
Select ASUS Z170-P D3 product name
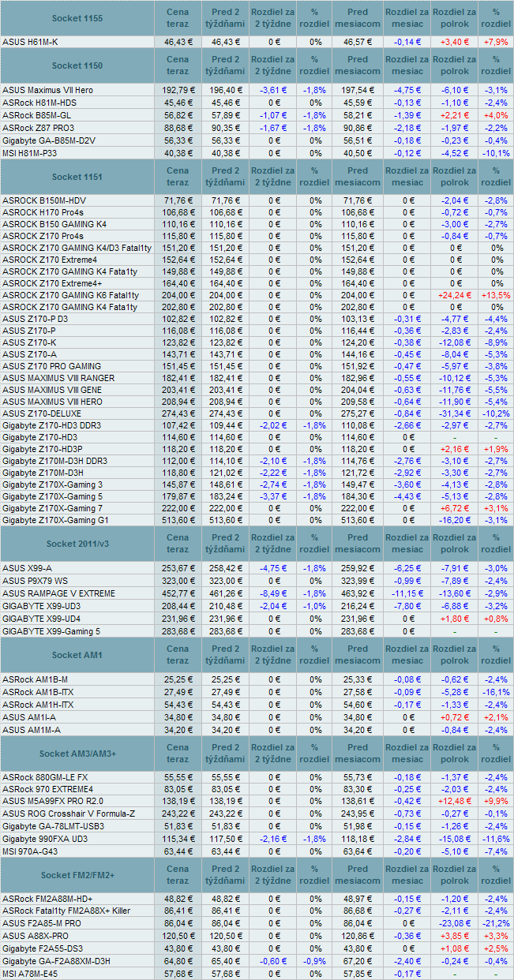pos(35,319)
